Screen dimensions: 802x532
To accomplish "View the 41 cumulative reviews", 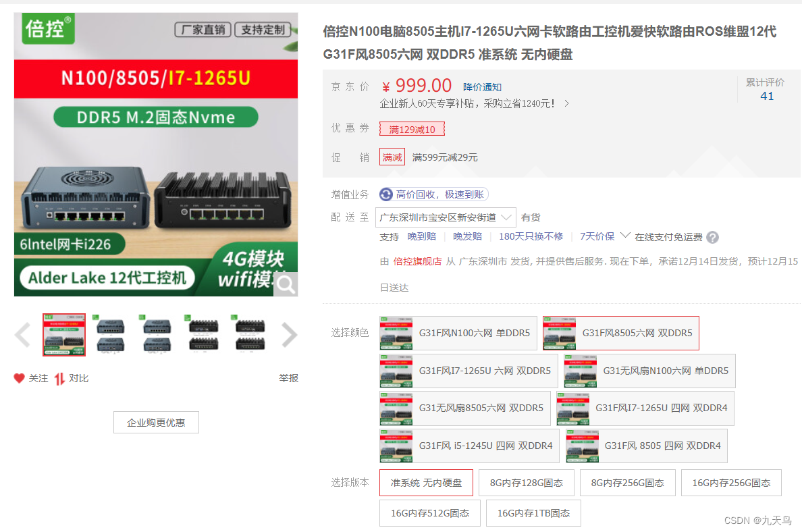I will (767, 96).
